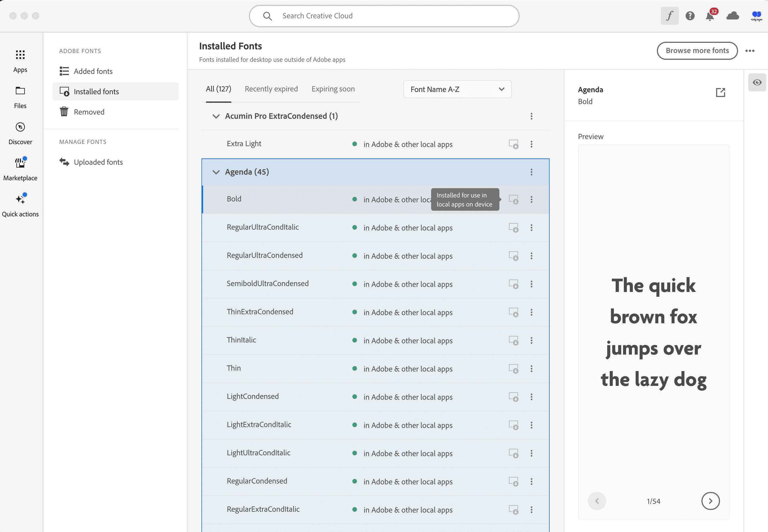
Task: Select Discover in the left sidebar
Action: (20, 133)
